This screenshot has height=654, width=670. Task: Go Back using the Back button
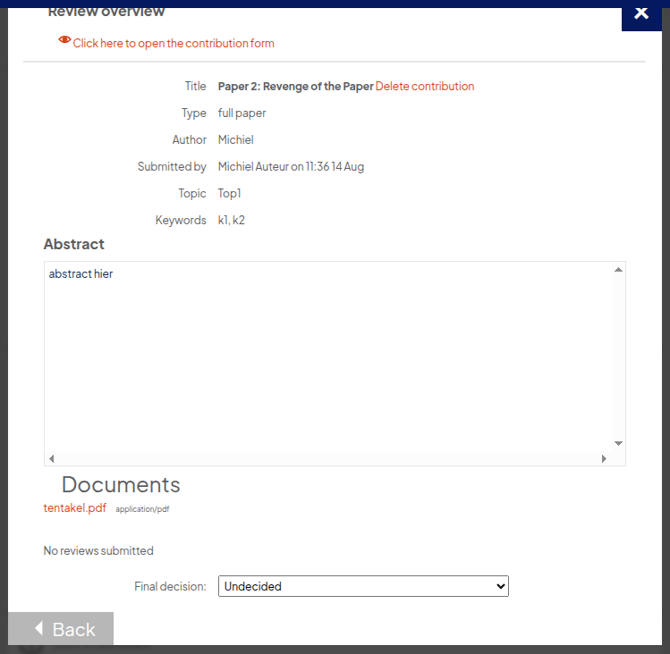click(x=61, y=629)
